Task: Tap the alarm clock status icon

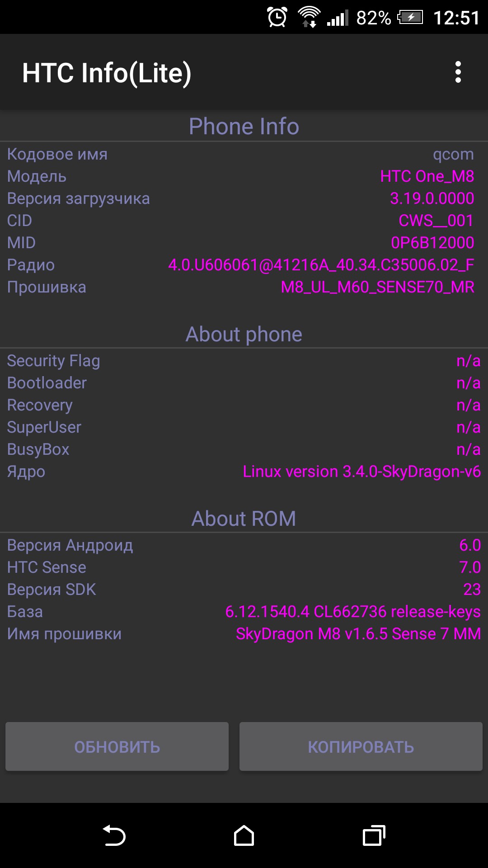Action: pos(277,18)
